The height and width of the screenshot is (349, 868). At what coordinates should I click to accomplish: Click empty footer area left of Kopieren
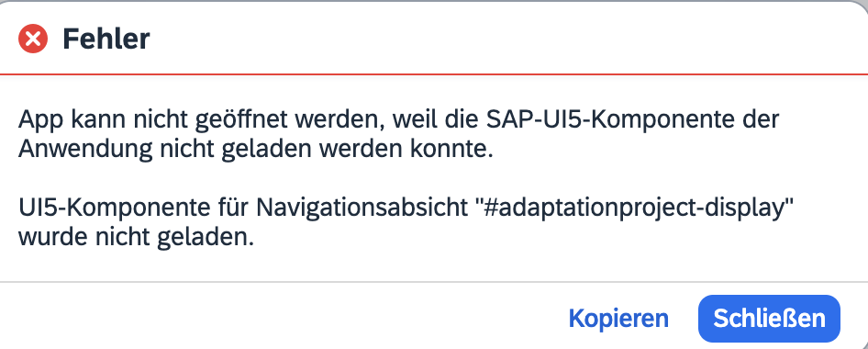277,317
